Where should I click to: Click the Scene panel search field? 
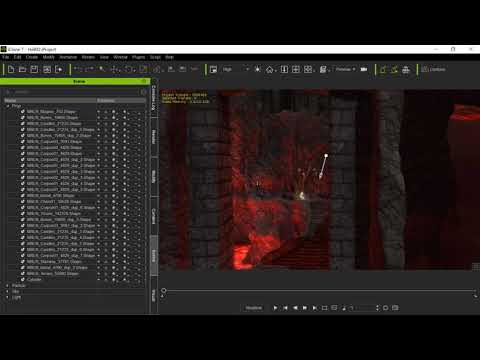(x=73, y=91)
